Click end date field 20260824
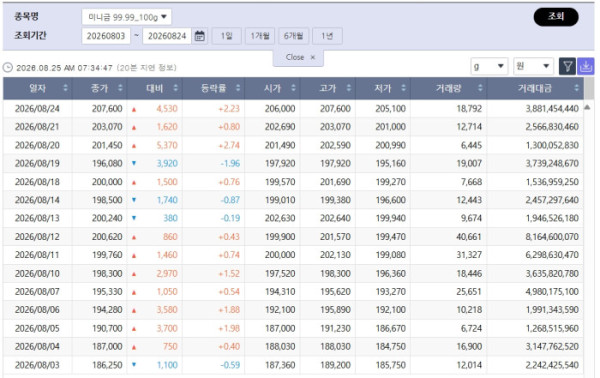 click(x=167, y=36)
